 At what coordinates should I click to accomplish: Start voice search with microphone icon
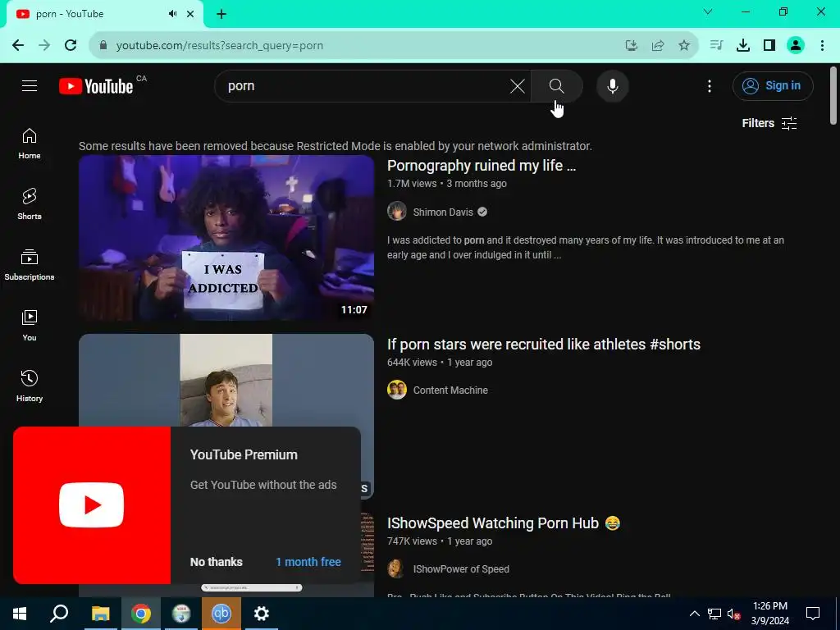(612, 85)
